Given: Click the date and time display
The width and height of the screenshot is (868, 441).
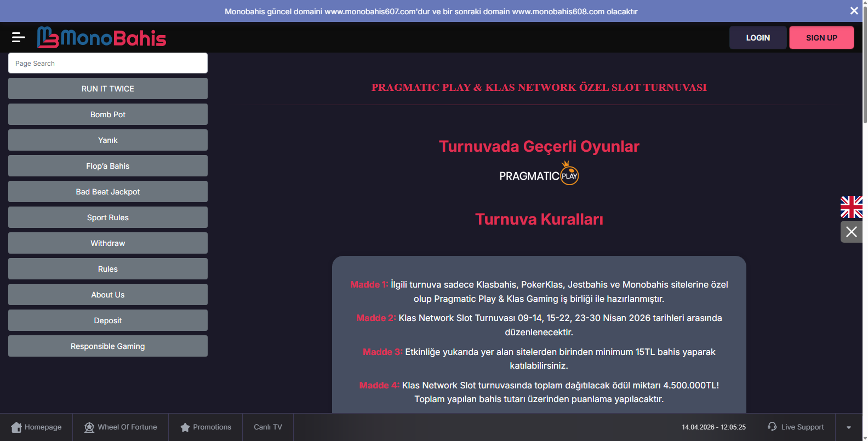Looking at the screenshot, I should 713,427.
